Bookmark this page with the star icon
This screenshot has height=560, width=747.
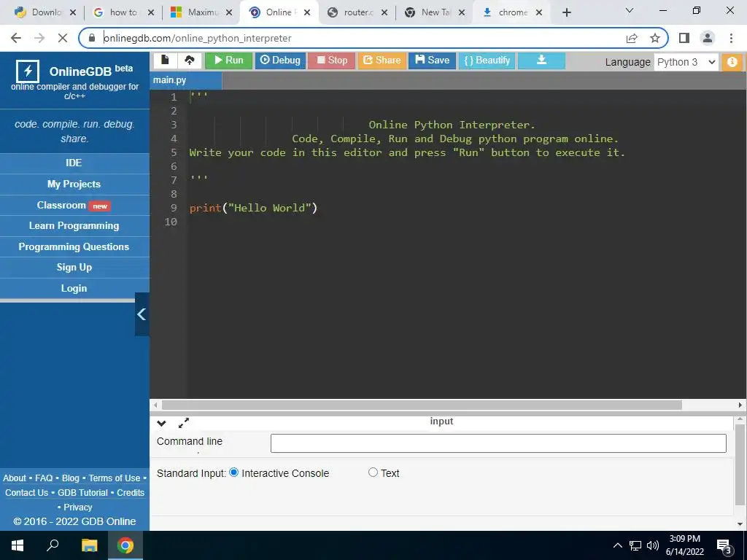point(655,38)
